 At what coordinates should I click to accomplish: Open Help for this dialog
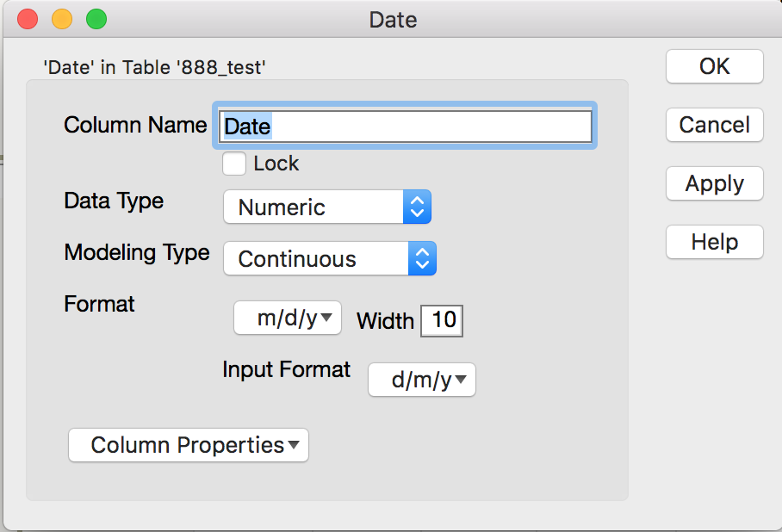coord(714,242)
